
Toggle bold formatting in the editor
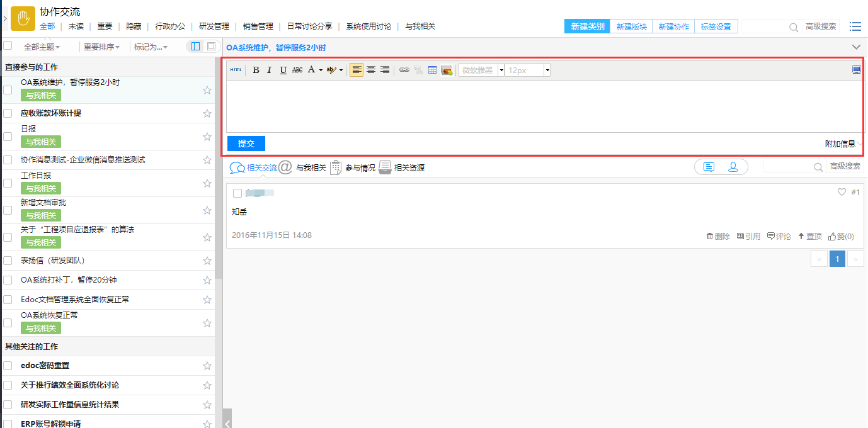(256, 70)
